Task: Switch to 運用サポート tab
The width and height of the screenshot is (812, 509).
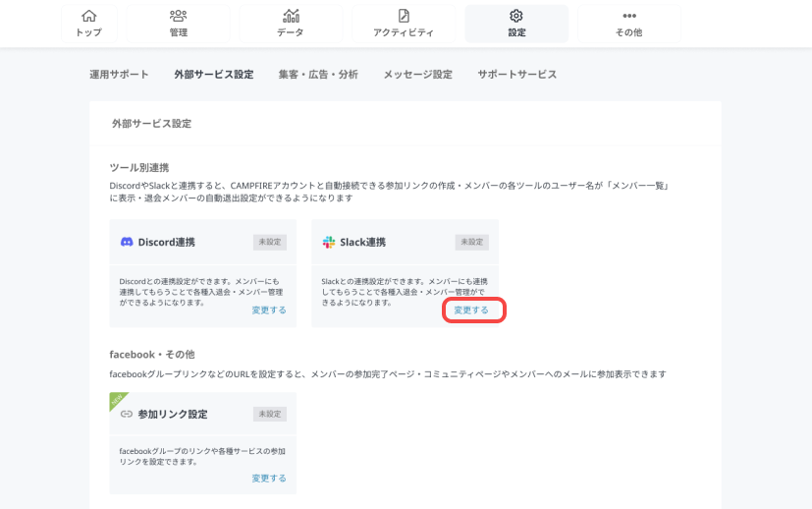Action: click(120, 75)
